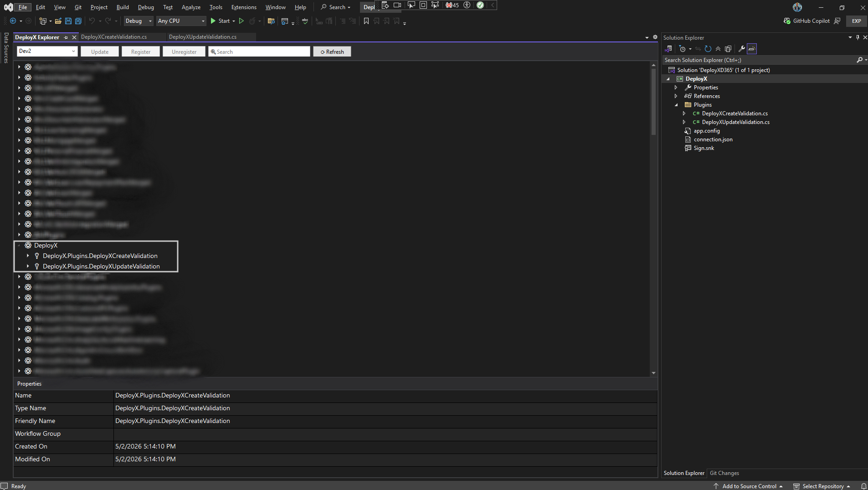Click the Undo arrow in the toolbar
868x490 pixels.
(x=92, y=21)
